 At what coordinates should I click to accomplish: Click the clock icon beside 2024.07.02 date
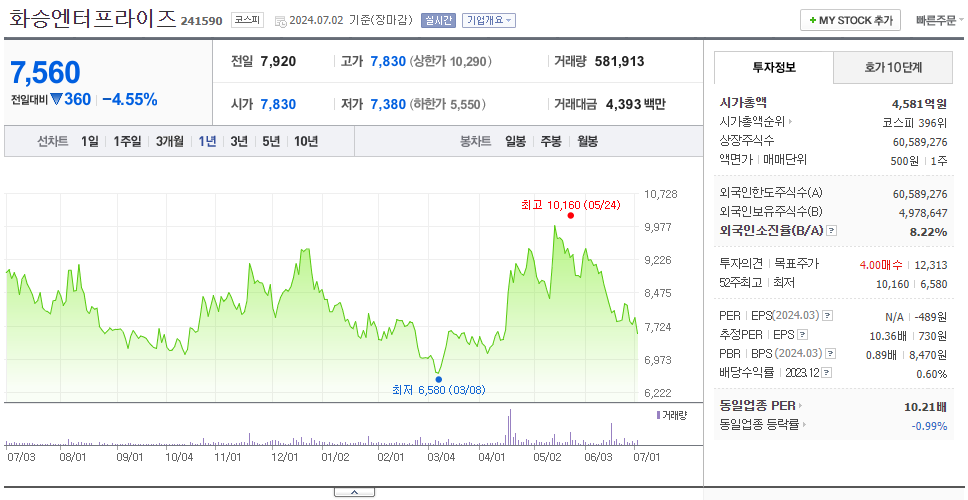click(x=280, y=21)
